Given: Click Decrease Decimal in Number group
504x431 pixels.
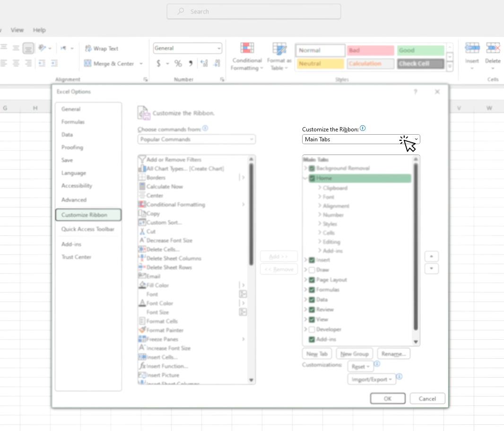Looking at the screenshot, I should [x=217, y=63].
